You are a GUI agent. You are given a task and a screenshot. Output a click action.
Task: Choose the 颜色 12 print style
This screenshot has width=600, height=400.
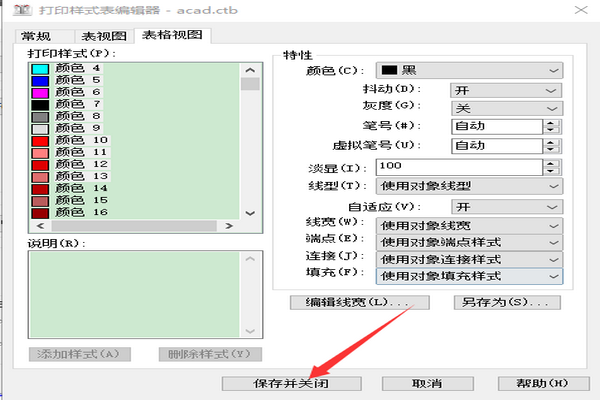coord(71,164)
